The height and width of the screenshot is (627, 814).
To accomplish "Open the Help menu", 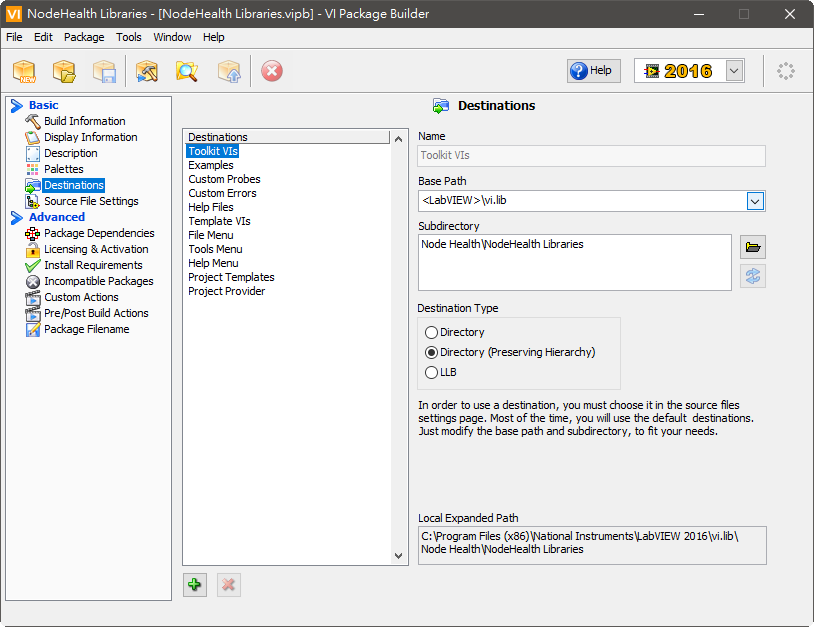I will pos(213,37).
